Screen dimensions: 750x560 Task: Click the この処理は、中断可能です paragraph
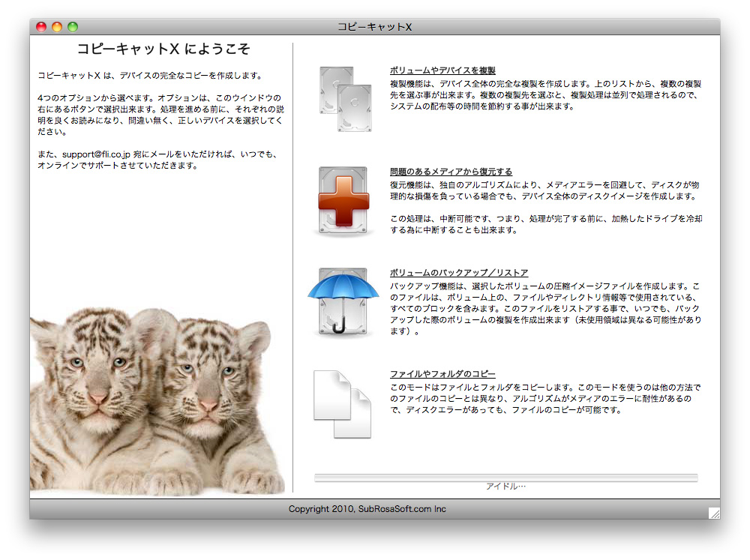coord(546,224)
